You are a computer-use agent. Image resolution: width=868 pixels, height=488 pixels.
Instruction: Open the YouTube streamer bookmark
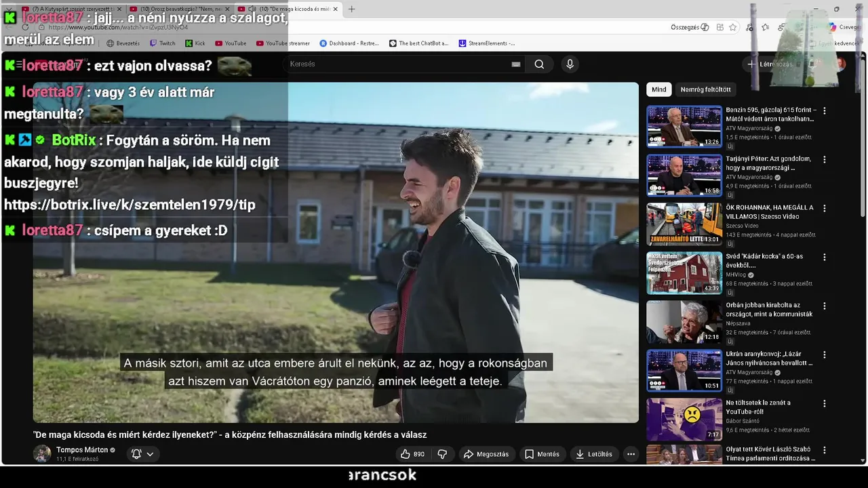click(283, 43)
